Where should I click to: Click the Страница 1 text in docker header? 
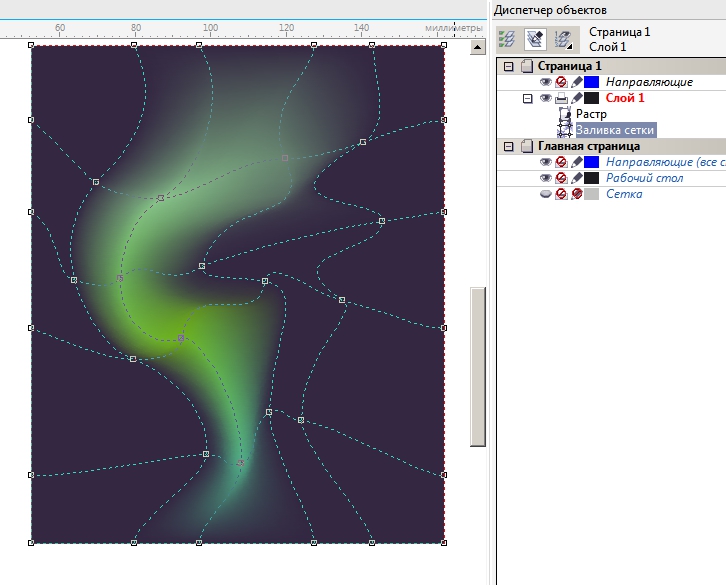[x=619, y=32]
